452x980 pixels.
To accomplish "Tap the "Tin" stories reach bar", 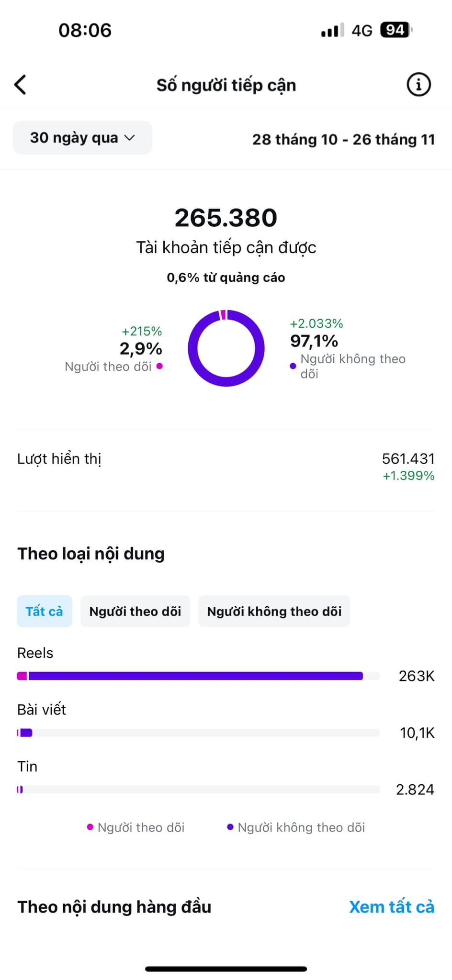I will pyautogui.click(x=198, y=790).
